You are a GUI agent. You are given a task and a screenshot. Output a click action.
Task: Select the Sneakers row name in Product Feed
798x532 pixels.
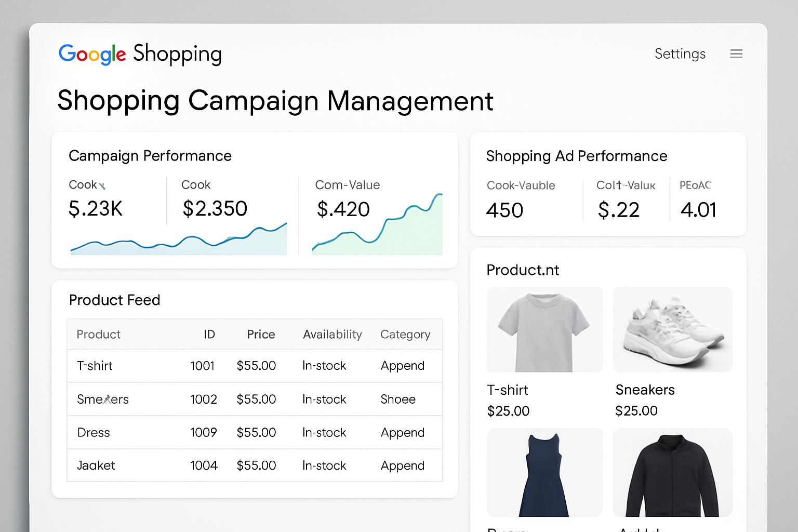coord(103,400)
